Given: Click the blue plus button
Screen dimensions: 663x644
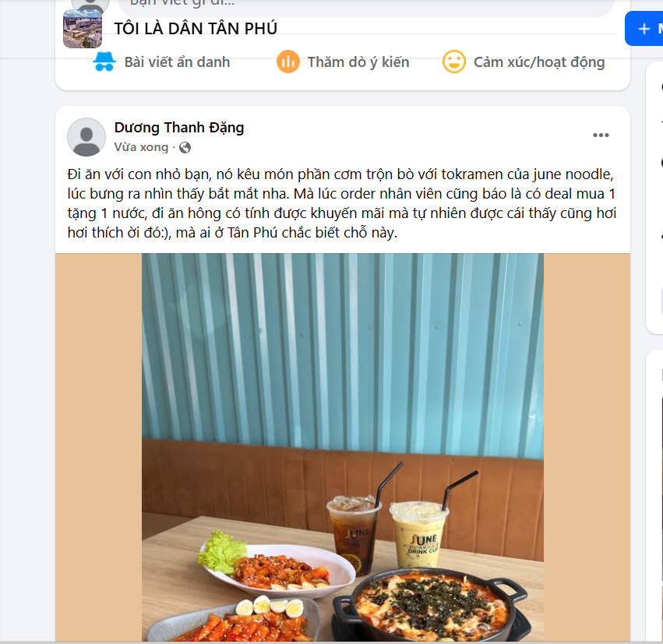Looking at the screenshot, I should coord(644,29).
